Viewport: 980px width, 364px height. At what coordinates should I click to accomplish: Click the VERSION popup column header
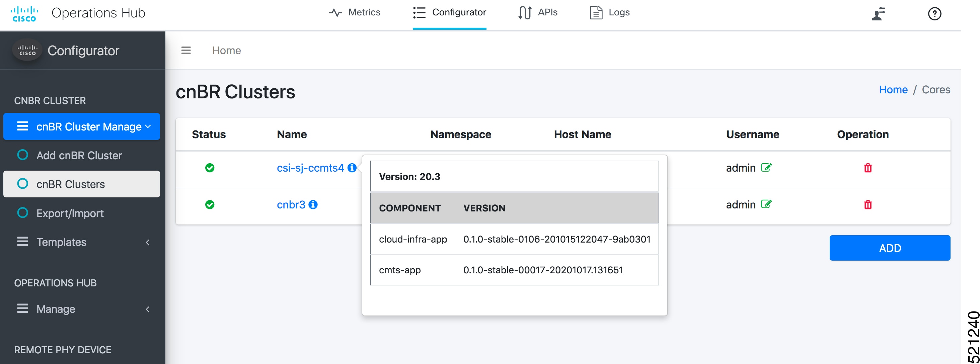484,208
